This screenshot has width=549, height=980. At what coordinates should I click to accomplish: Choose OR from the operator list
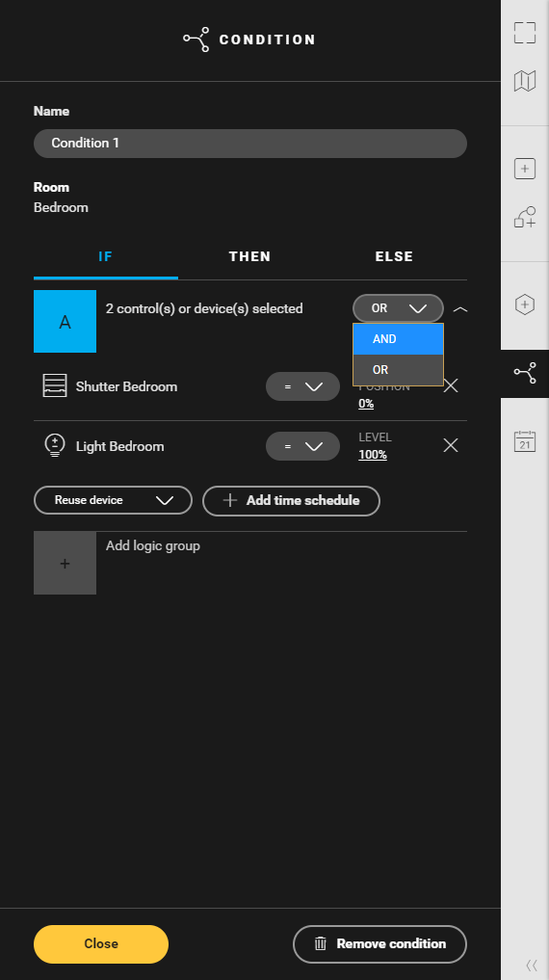click(398, 370)
